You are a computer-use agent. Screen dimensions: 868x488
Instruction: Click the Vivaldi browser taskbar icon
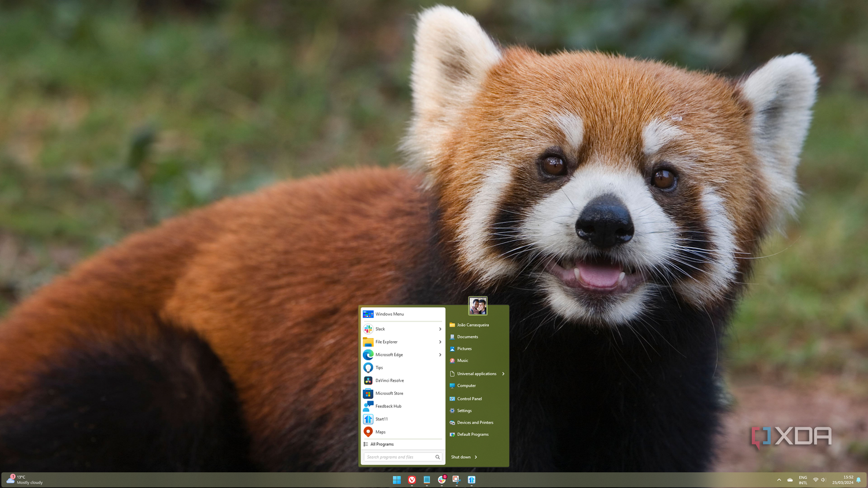pos(412,480)
